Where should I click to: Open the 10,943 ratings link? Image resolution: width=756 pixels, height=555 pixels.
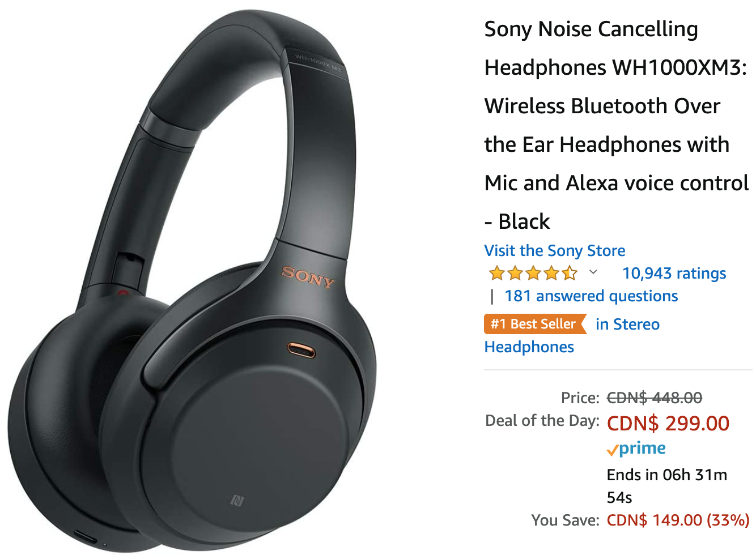tap(674, 273)
